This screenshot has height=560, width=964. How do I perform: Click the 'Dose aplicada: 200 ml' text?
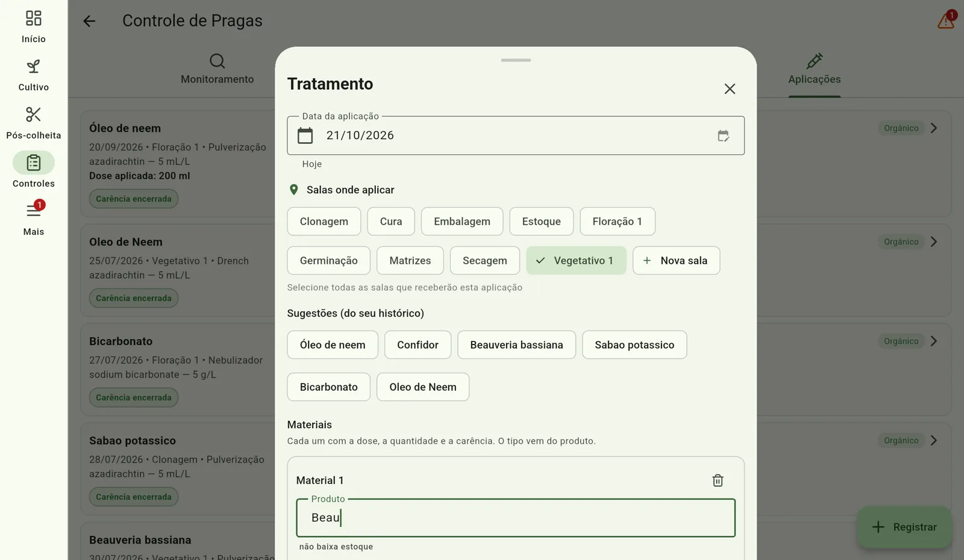[x=140, y=176]
